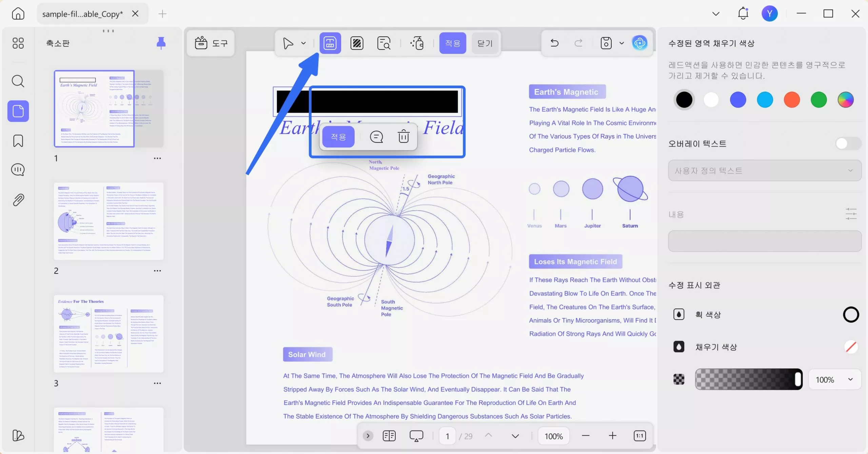Screen dimensions: 868x454
Task: Select the light blue color swatch
Action: click(765, 100)
